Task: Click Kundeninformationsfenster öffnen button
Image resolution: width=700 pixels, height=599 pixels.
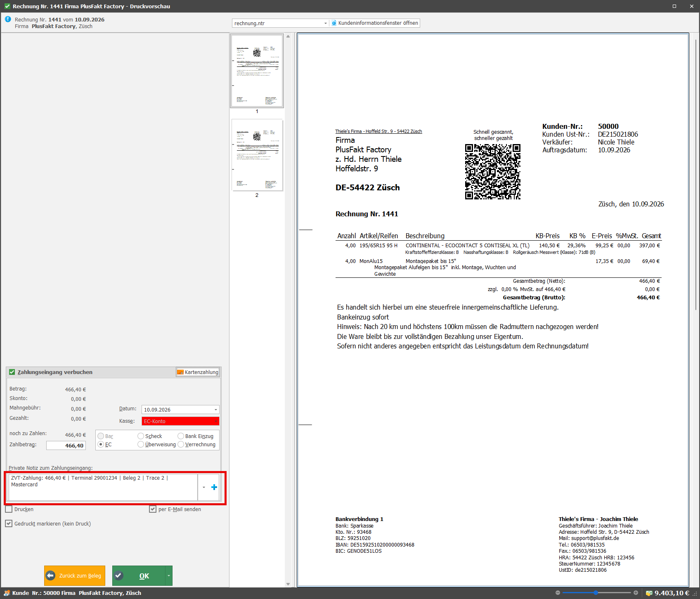Action: click(x=375, y=23)
